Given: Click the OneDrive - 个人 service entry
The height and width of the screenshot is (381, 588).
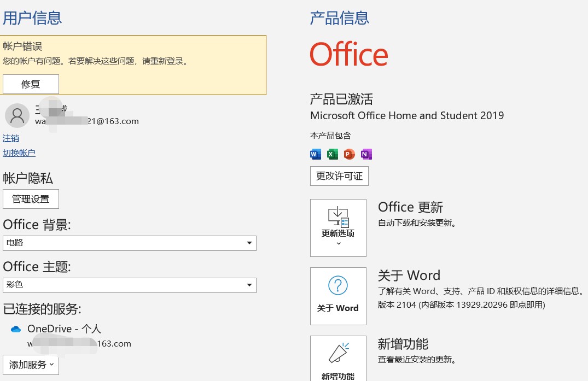Looking at the screenshot, I should (x=64, y=329).
